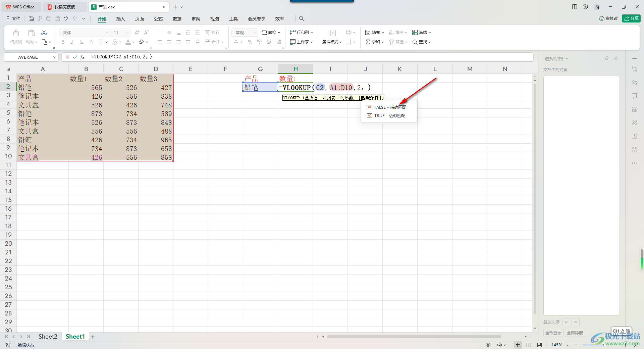
Task: Click the Help icon in right sidebar
Action: (635, 150)
